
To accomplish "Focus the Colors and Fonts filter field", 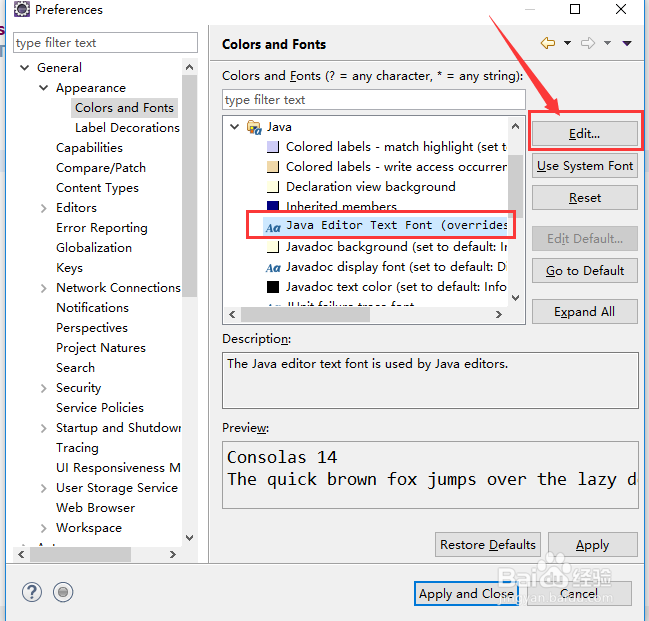I will [374, 99].
